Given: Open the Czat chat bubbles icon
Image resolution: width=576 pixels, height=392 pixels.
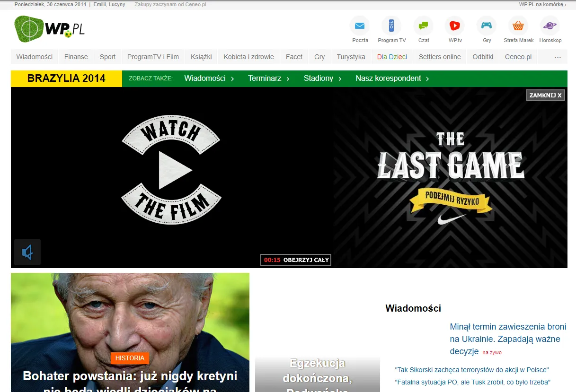Looking at the screenshot, I should (423, 26).
